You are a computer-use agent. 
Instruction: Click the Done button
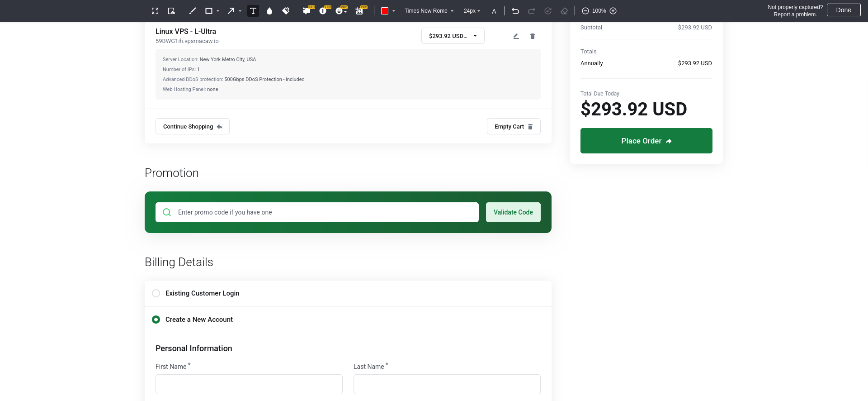(x=844, y=10)
